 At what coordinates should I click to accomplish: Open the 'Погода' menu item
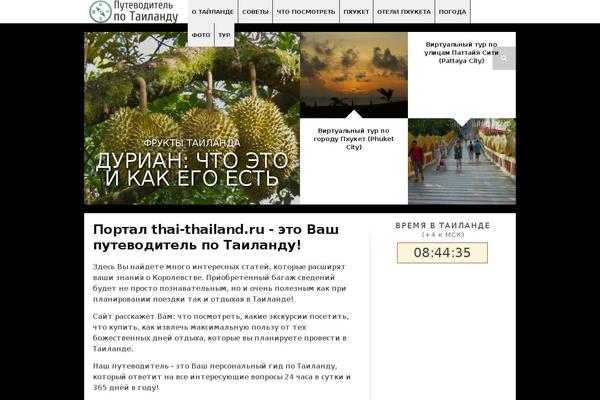pyautogui.click(x=452, y=12)
